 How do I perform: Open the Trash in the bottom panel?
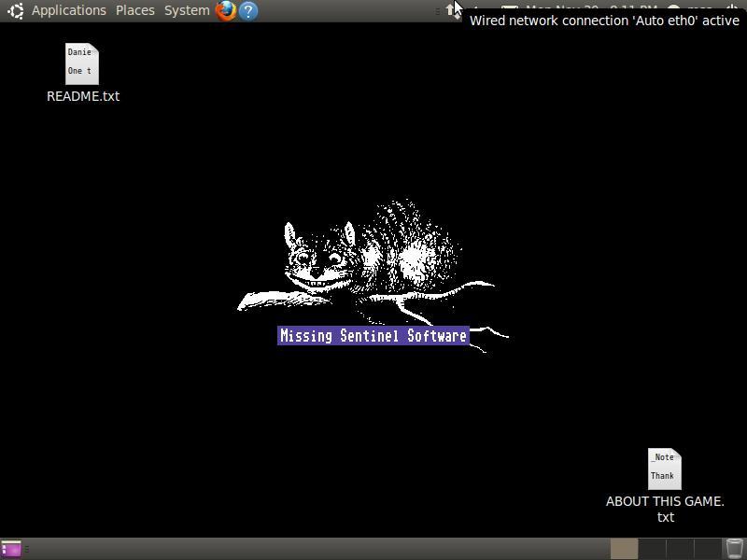(735, 549)
